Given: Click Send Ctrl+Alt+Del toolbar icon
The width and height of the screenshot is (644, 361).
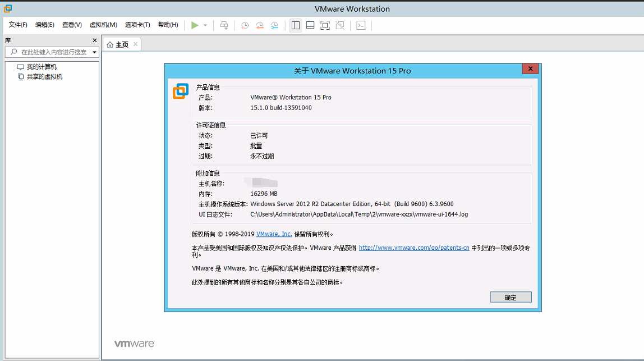Looking at the screenshot, I should pyautogui.click(x=224, y=25).
